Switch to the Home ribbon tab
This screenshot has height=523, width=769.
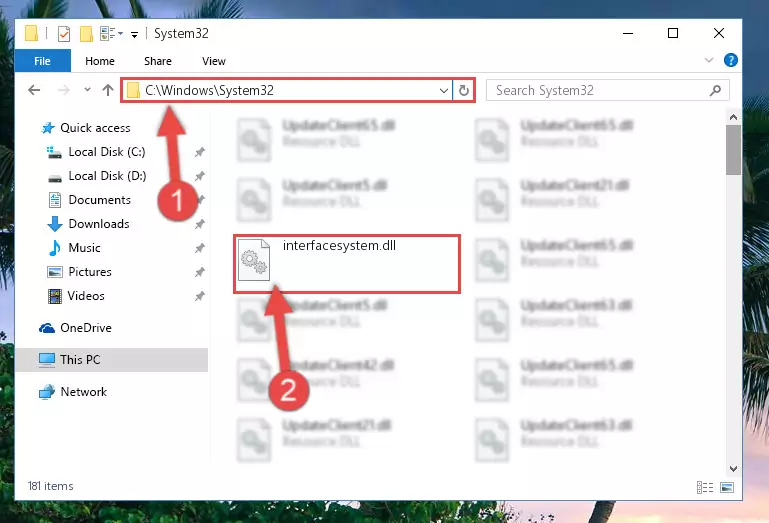[100, 61]
